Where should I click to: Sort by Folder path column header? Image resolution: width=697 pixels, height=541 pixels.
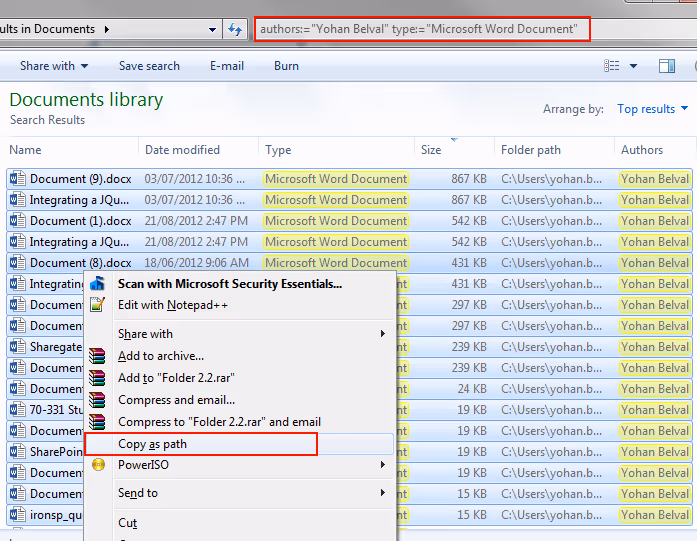coord(531,150)
